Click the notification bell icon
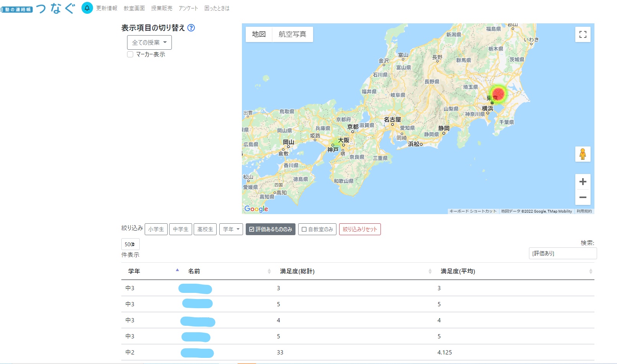 coord(87,8)
